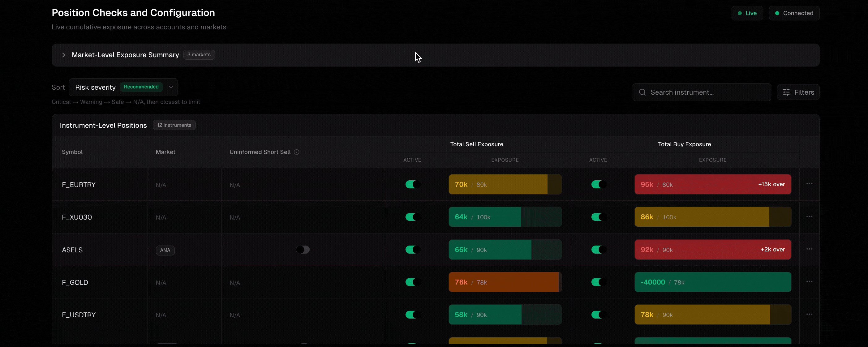The image size is (868, 347).
Task: Toggle ASELS buy exposure active switch
Action: [599, 250]
